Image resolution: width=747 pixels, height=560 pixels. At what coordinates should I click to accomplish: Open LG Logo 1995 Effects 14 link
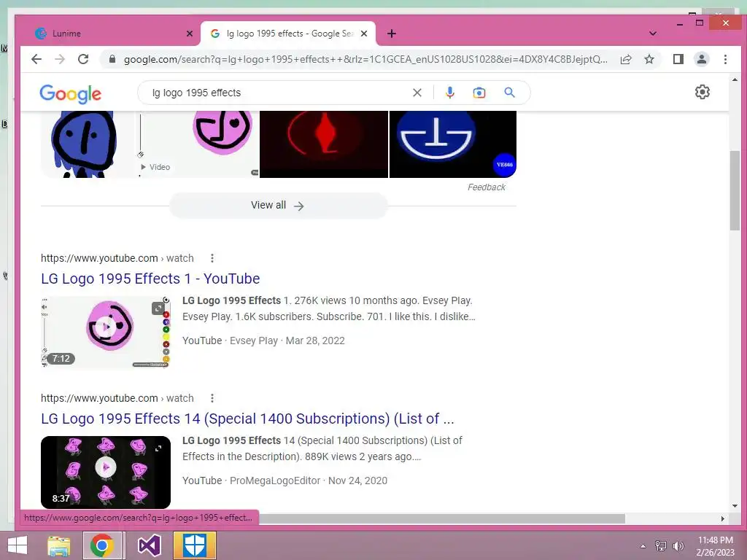(247, 419)
